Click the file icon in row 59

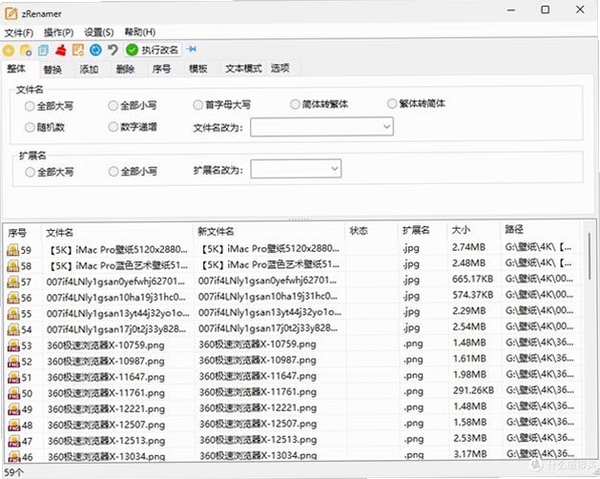[x=13, y=250]
